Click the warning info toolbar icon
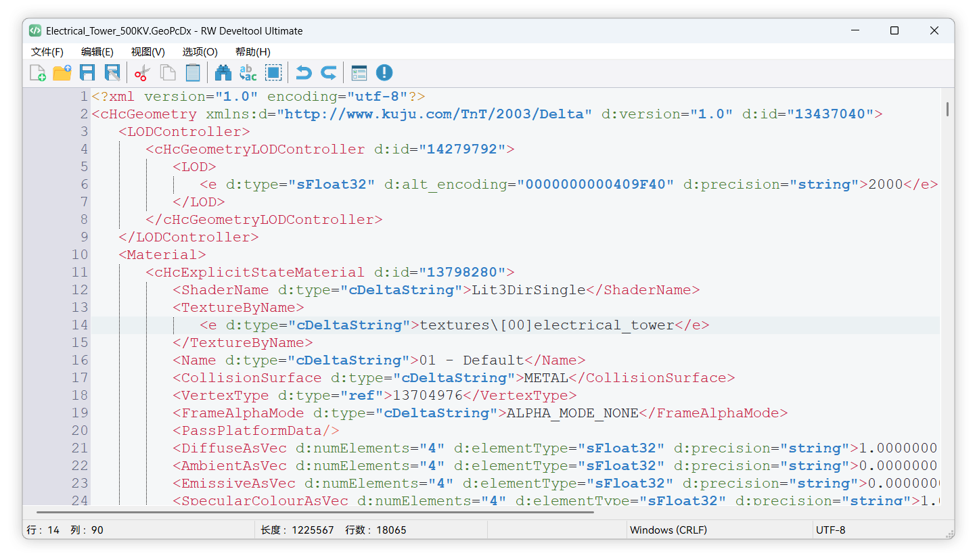The image size is (977, 560). tap(384, 72)
